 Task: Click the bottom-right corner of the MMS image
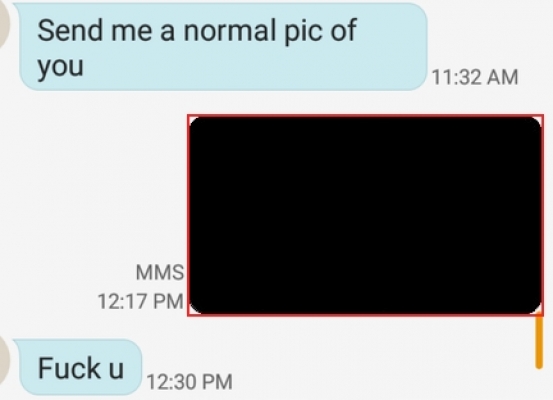click(535, 308)
